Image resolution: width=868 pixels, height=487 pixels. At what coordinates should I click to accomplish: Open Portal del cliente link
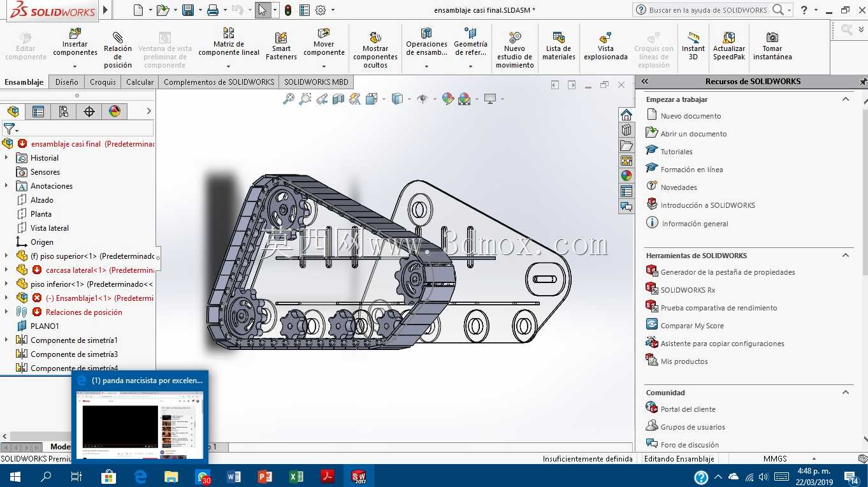tap(688, 409)
